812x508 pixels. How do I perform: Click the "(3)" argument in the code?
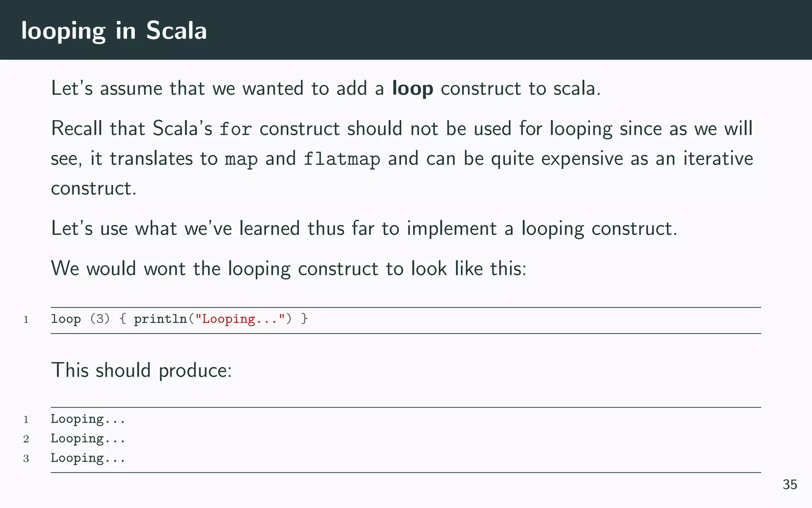point(100,319)
